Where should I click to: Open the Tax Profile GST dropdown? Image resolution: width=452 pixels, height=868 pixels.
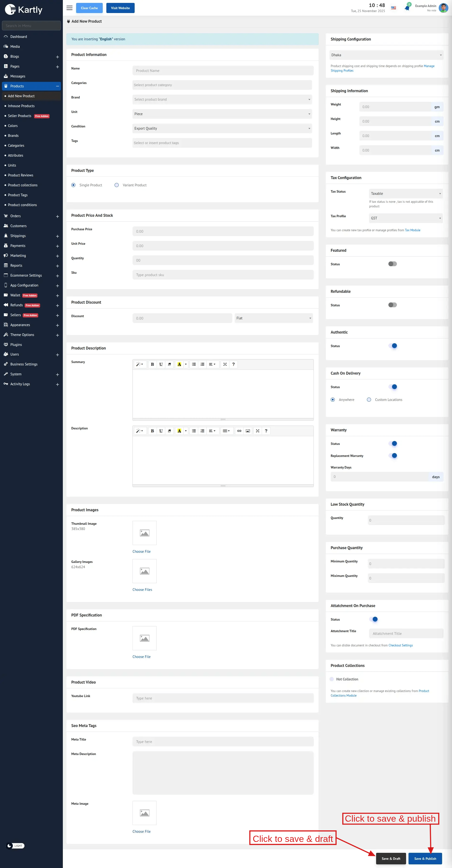click(x=405, y=218)
